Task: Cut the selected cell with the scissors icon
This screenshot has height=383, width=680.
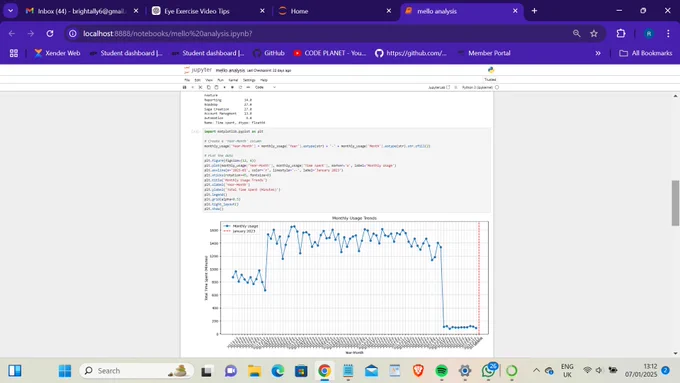Action: (200, 87)
